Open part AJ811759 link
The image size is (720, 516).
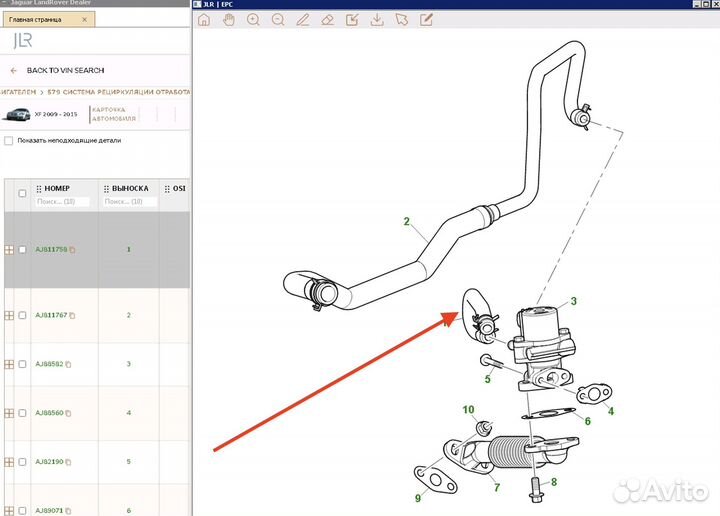(x=51, y=249)
